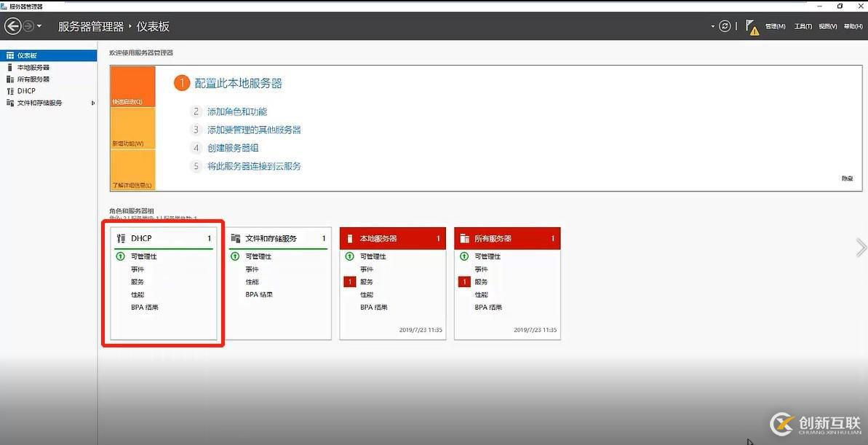The image size is (868, 445).
Task: Click the 本地服务器 tile header icon
Action: 349,238
